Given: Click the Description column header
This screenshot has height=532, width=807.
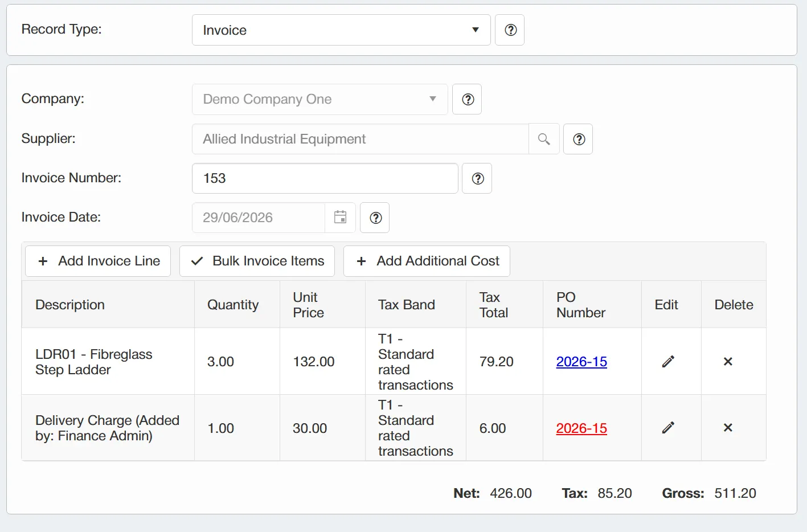Looking at the screenshot, I should (108, 305).
